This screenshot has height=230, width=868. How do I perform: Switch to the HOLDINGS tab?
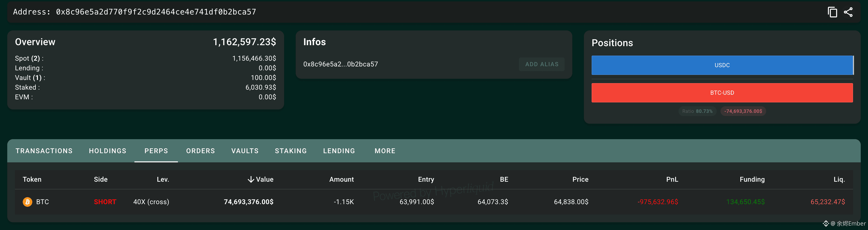tap(107, 151)
